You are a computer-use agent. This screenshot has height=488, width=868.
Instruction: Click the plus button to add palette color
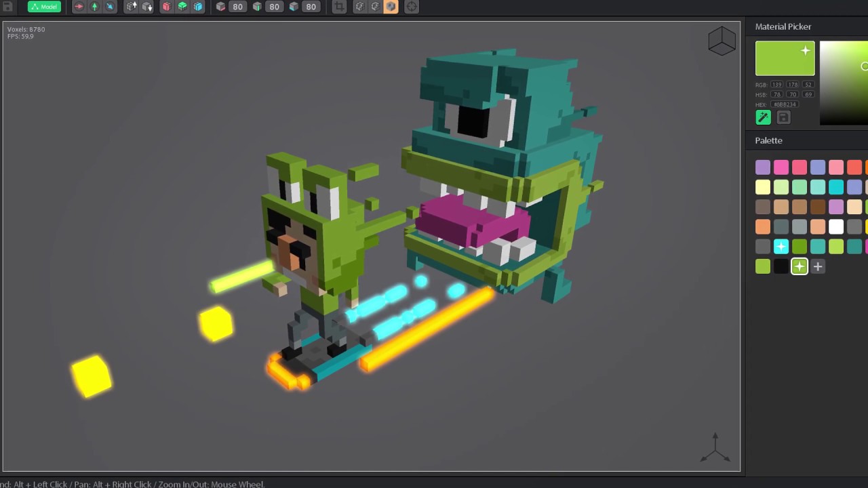[x=818, y=266]
